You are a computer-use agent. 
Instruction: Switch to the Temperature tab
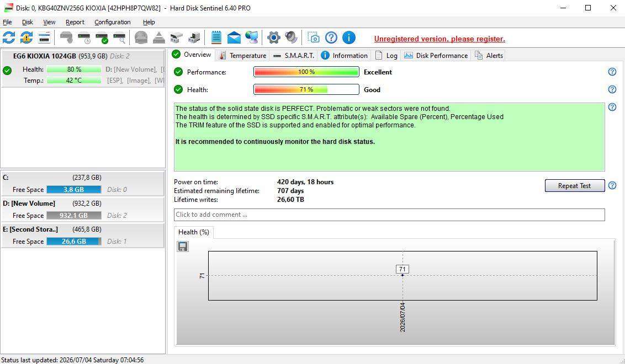(242, 55)
